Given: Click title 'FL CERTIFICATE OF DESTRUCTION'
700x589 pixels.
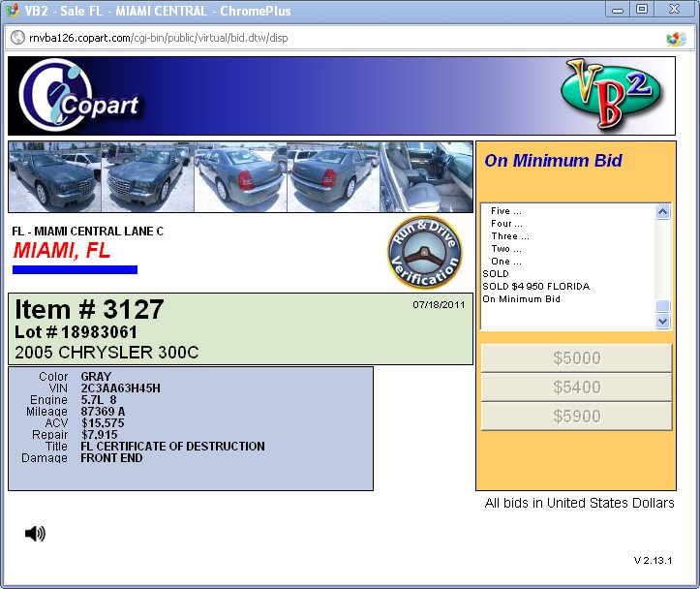Looking at the screenshot, I should pos(172,446).
